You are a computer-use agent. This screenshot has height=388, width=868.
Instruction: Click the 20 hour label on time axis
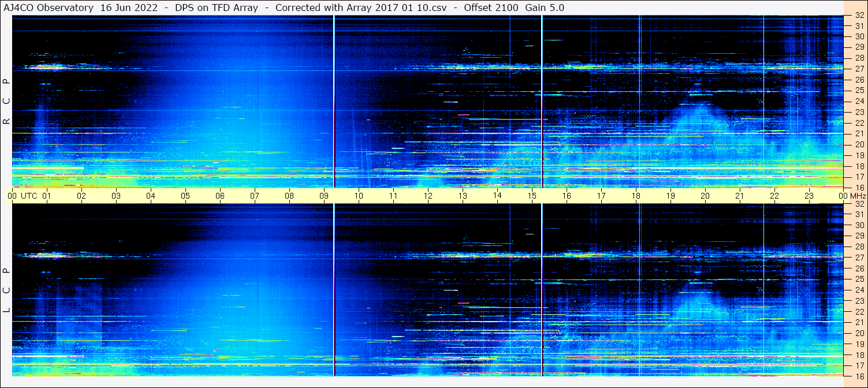coord(705,196)
